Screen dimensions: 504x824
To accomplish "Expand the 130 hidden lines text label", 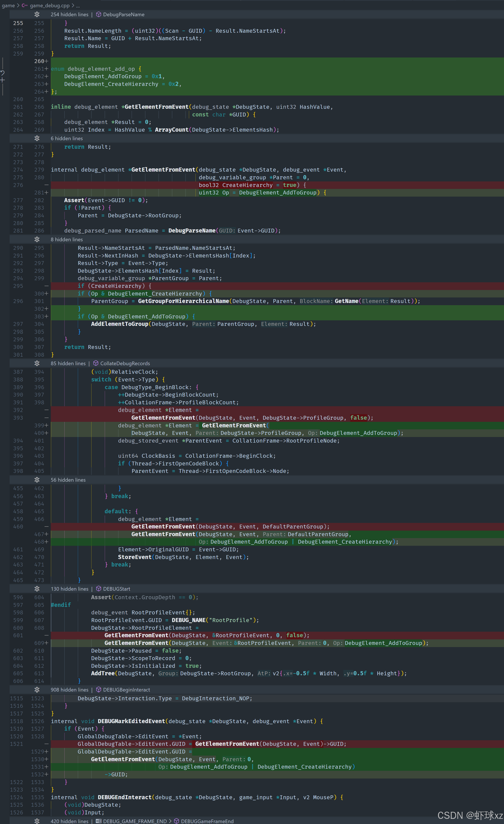I will click(70, 589).
